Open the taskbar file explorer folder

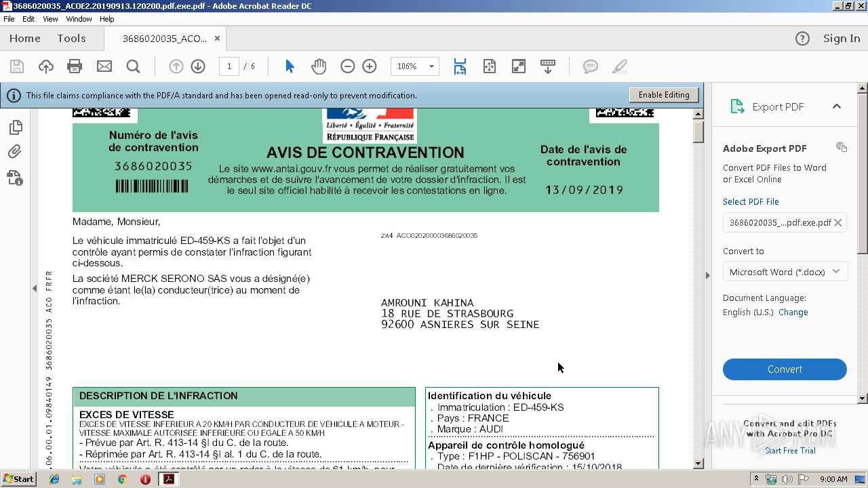(77, 479)
